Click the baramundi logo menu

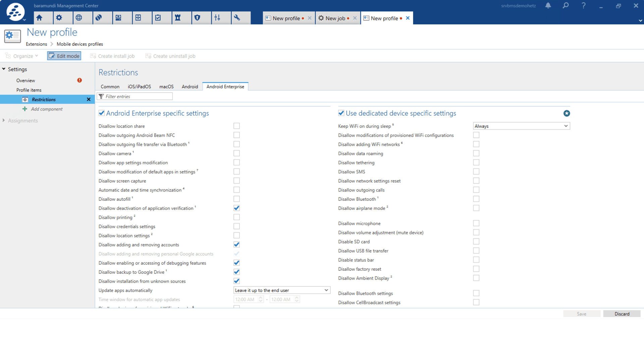[x=15, y=12]
